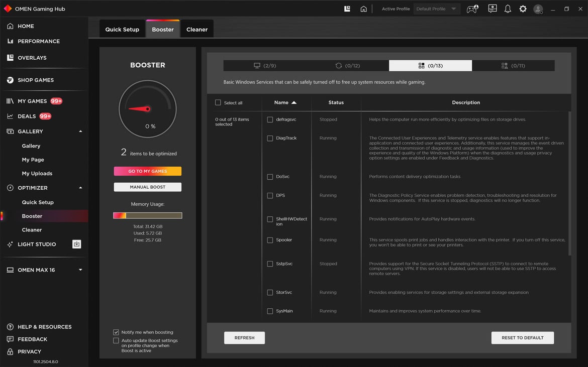588x367 pixels.
Task: Collapse the Gallery section arrow
Action: (80, 132)
